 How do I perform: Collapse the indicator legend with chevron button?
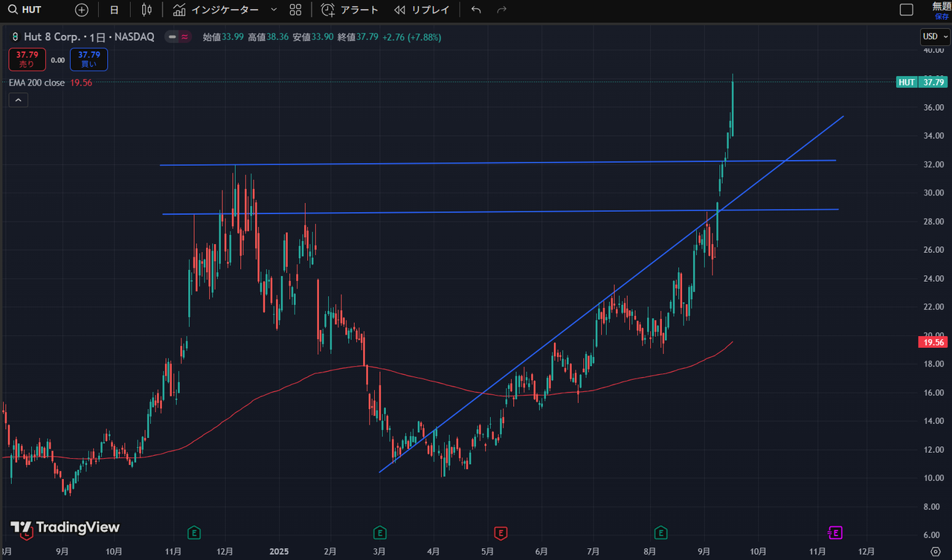click(x=19, y=100)
